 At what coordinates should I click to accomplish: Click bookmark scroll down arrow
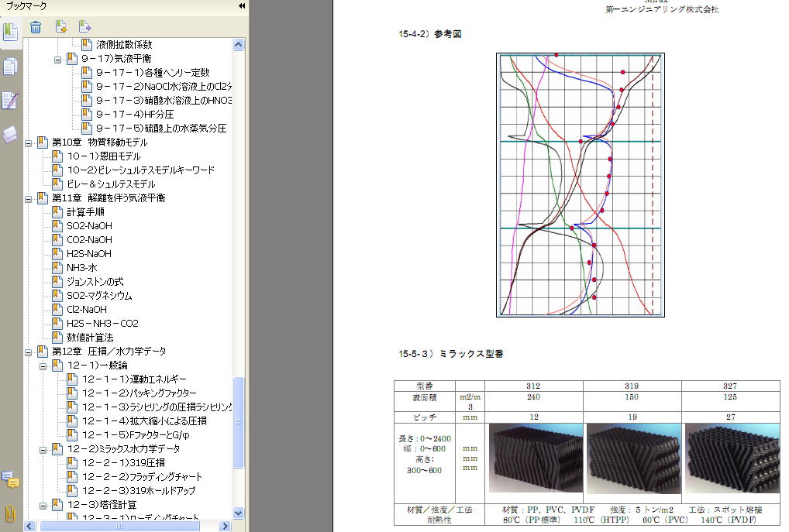(239, 513)
